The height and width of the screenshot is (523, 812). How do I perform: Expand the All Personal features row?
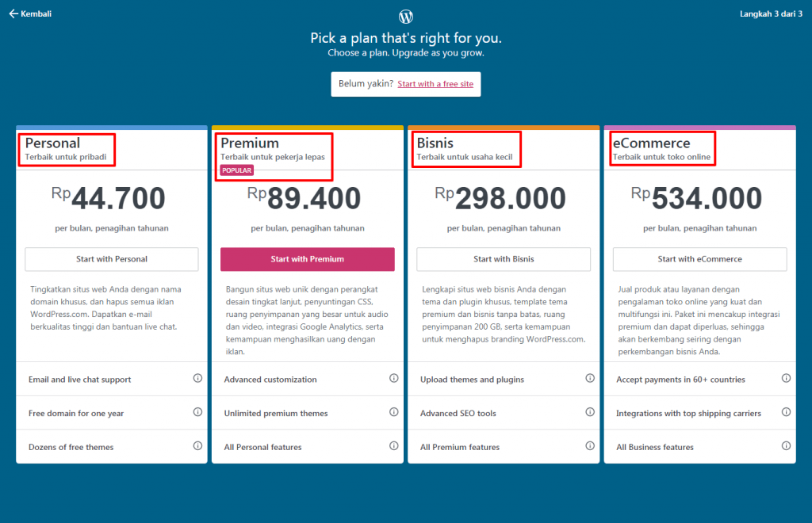(262, 447)
